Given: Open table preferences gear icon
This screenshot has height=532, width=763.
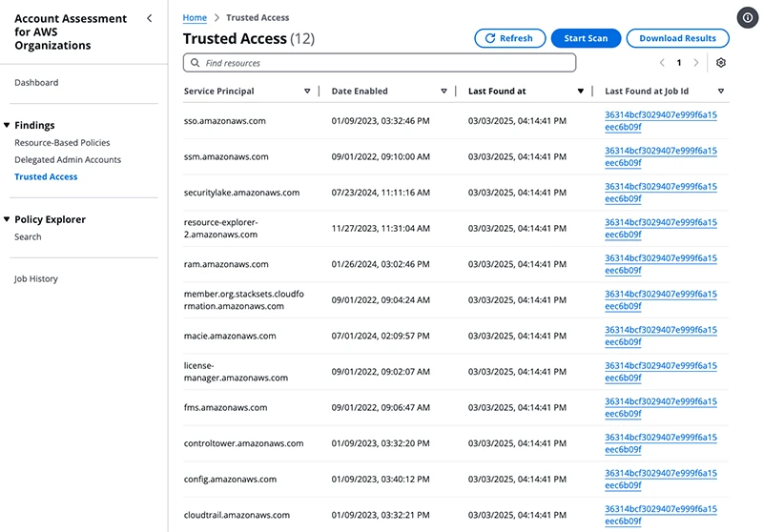Looking at the screenshot, I should point(721,63).
